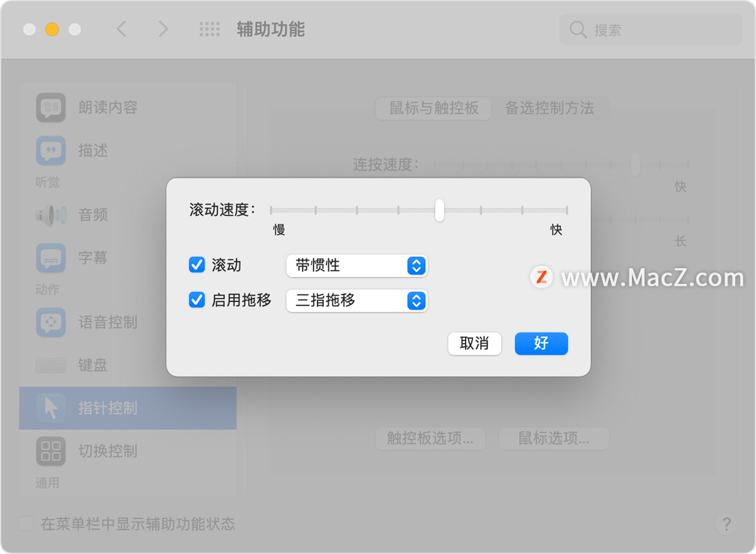Choose the 指针控制 cursor icon
Screen dimensions: 756x554
51,408
